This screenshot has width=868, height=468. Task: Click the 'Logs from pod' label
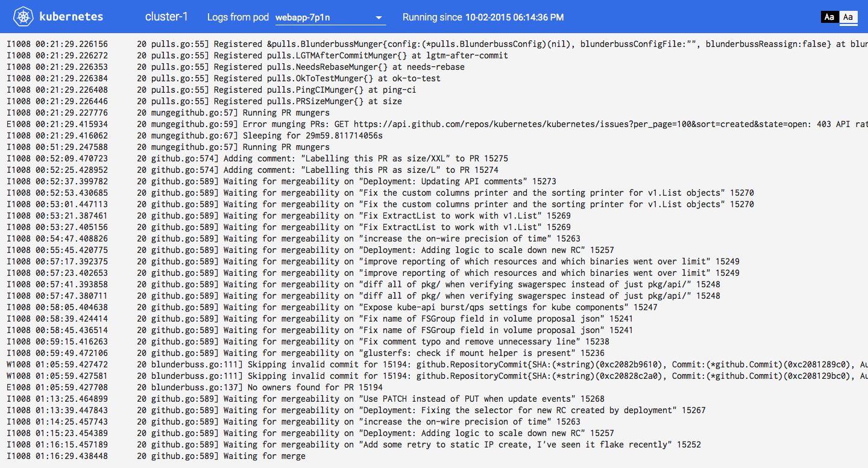238,17
